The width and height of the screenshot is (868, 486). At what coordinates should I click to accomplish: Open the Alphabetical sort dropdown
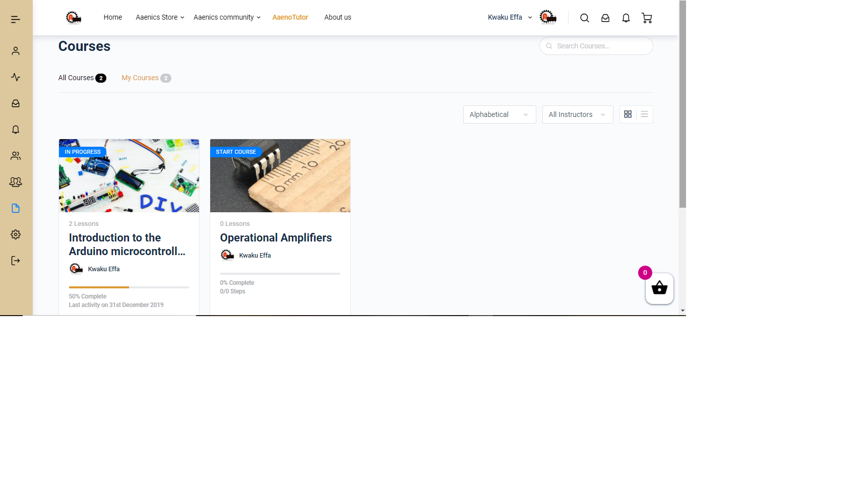[499, 114]
